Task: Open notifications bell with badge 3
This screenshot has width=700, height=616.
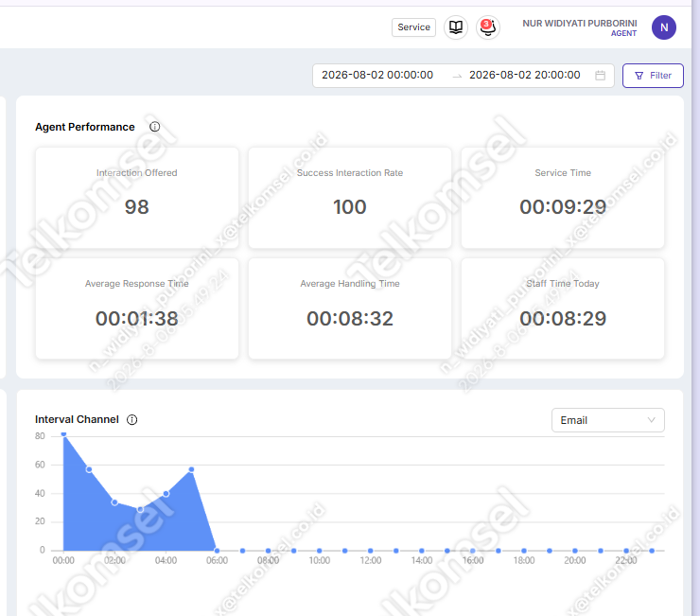Action: click(487, 27)
